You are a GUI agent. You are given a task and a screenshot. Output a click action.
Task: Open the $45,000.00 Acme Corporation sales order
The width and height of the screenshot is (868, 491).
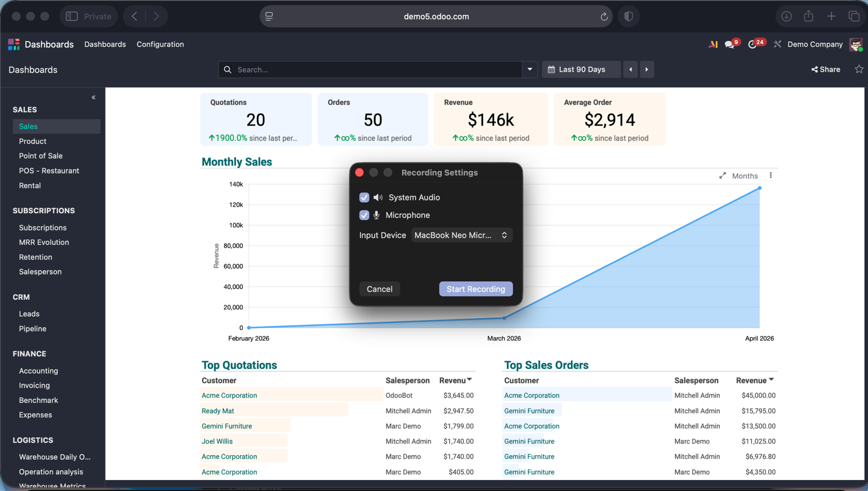click(x=532, y=395)
